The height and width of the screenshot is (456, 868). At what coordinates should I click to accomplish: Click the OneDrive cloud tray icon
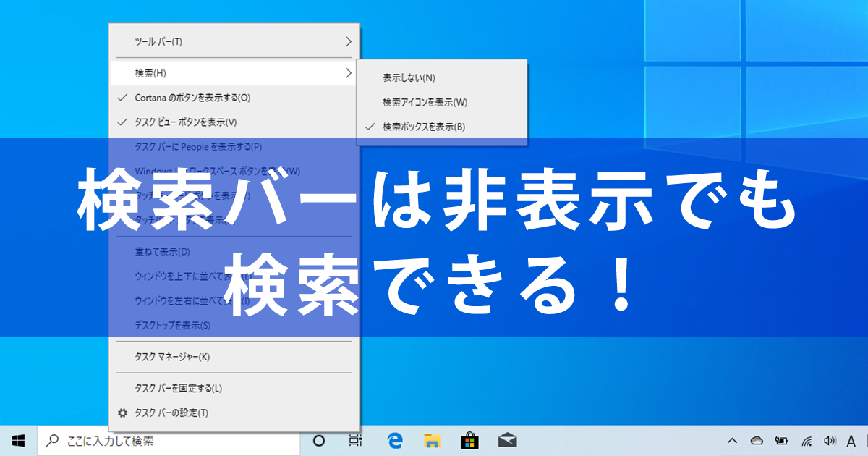coord(757,440)
